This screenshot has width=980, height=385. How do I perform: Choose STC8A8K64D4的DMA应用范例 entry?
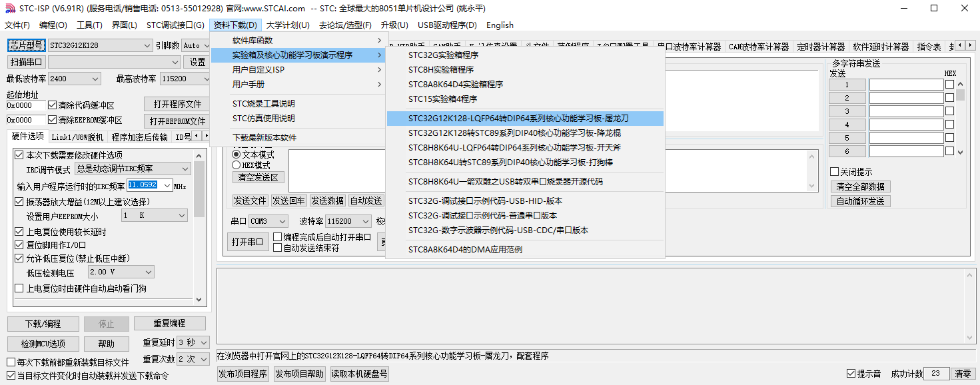[525, 250]
